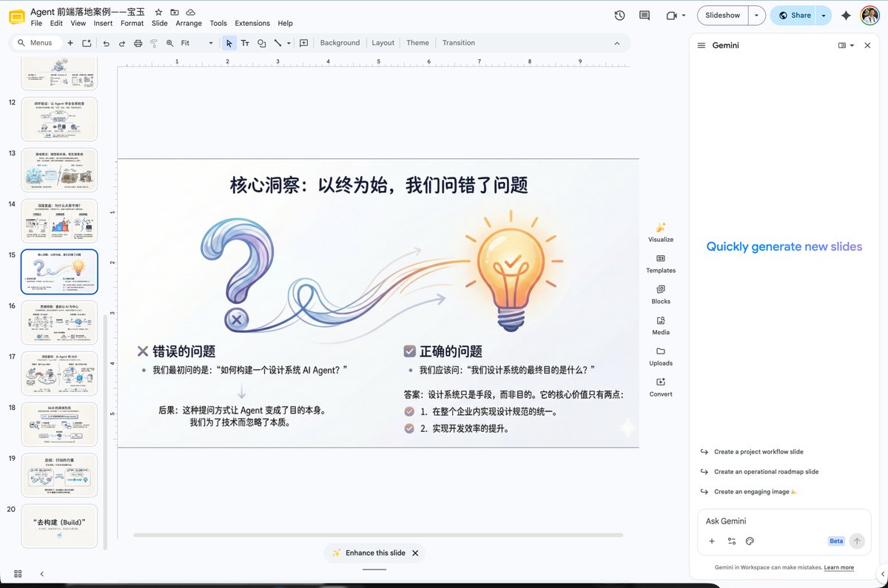Open the Visualize tool
Viewport: 888px width, 588px height.
click(661, 232)
